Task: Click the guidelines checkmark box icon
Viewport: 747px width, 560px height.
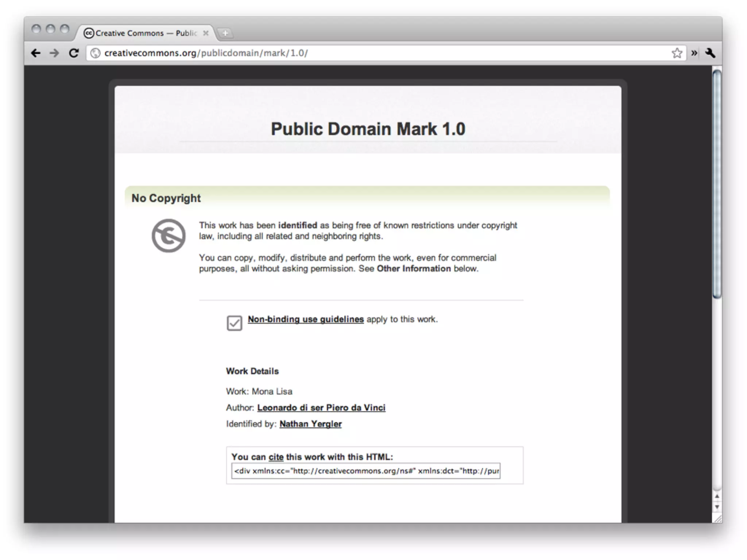Action: coord(234,323)
